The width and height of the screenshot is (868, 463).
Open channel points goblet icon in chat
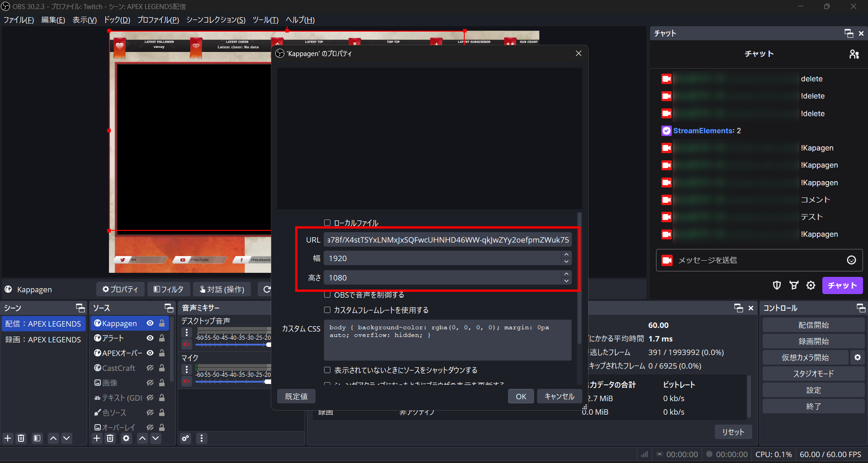tap(794, 285)
